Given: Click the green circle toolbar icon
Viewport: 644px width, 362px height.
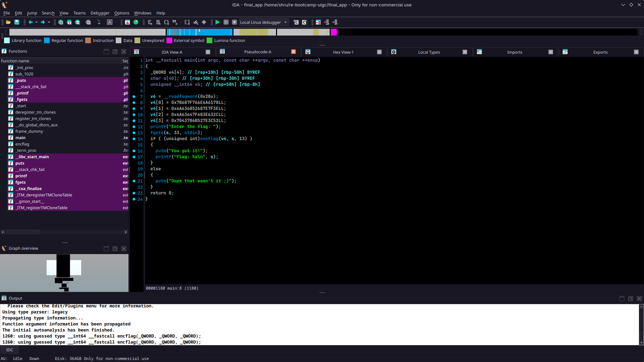Looking at the screenshot, I should pos(136,22).
